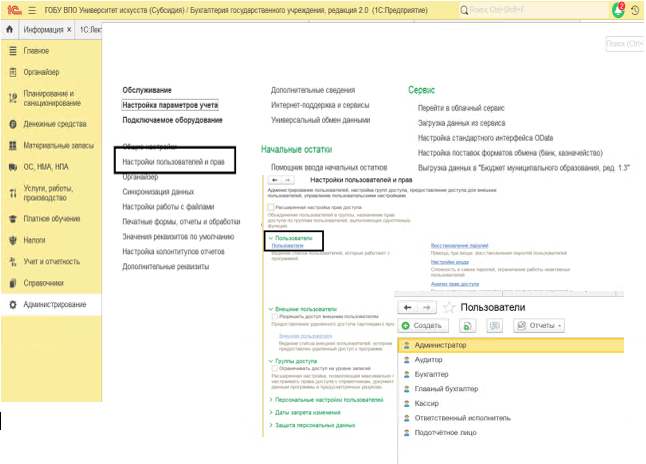Viewport: 646px width, 464px height.
Task: Click the Платное обучение sidebar icon
Action: pyautogui.click(x=13, y=219)
